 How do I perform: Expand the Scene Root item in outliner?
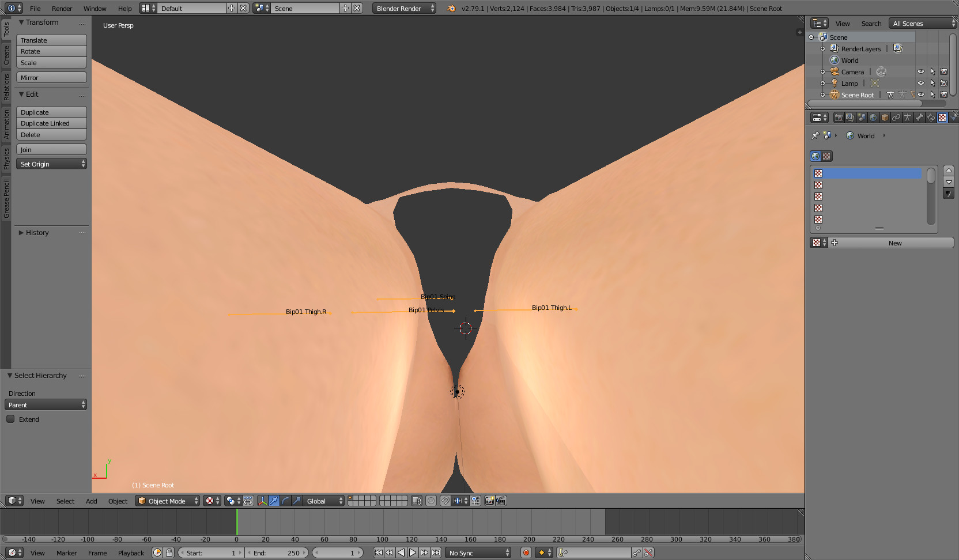click(823, 95)
